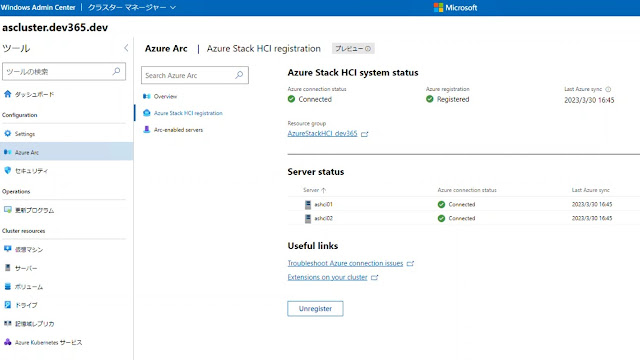Click the サーバー icon in Cluster resources

[x=7, y=268]
